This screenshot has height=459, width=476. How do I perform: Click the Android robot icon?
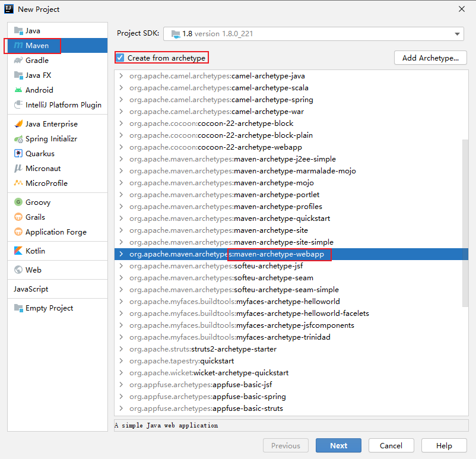[18, 90]
